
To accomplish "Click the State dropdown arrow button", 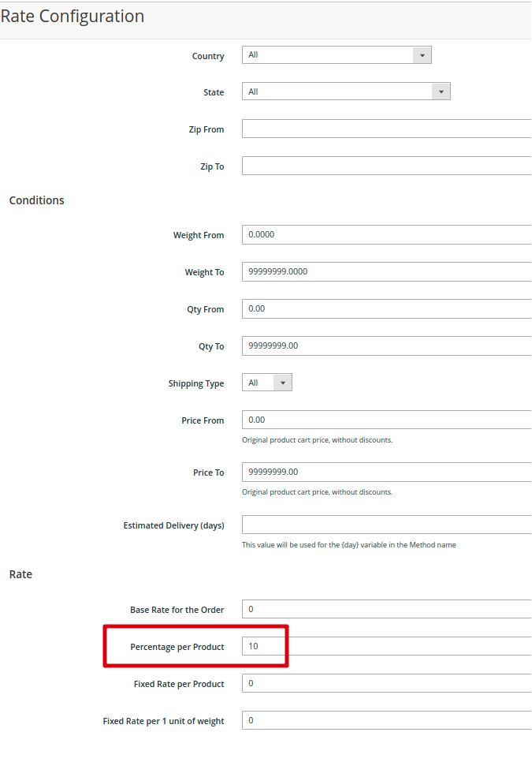I will click(x=441, y=92).
